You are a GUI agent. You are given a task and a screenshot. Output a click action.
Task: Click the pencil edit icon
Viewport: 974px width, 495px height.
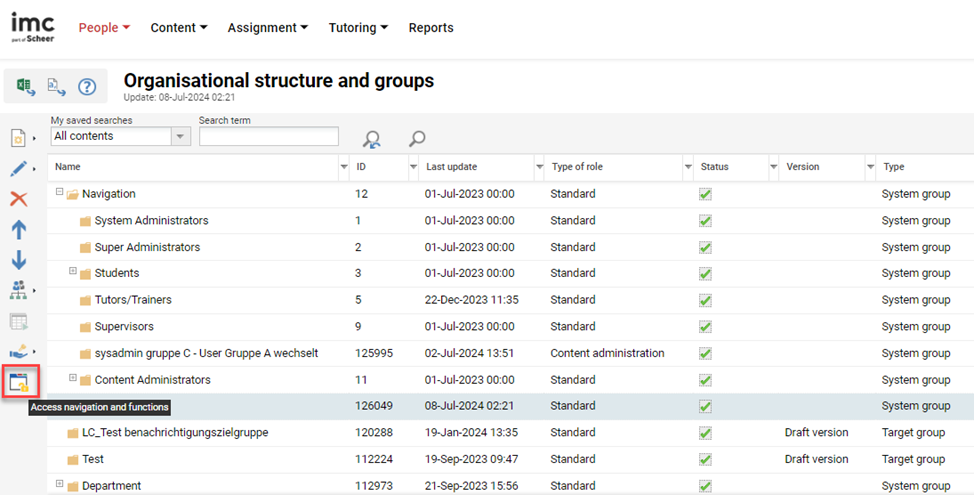(18, 168)
